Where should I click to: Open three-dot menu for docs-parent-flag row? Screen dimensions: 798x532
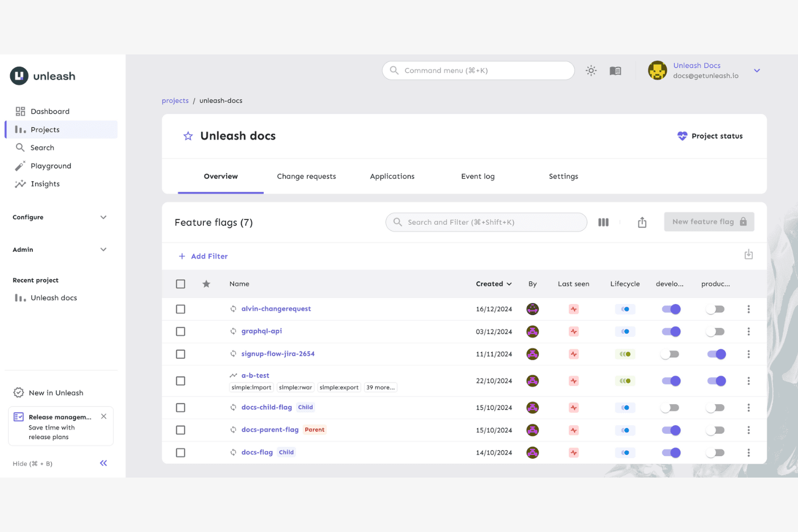coord(748,430)
